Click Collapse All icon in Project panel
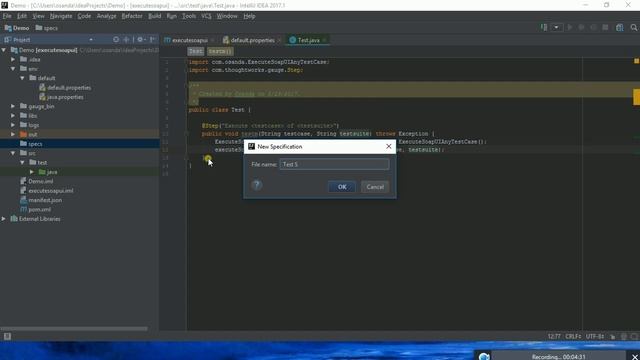 [127, 40]
